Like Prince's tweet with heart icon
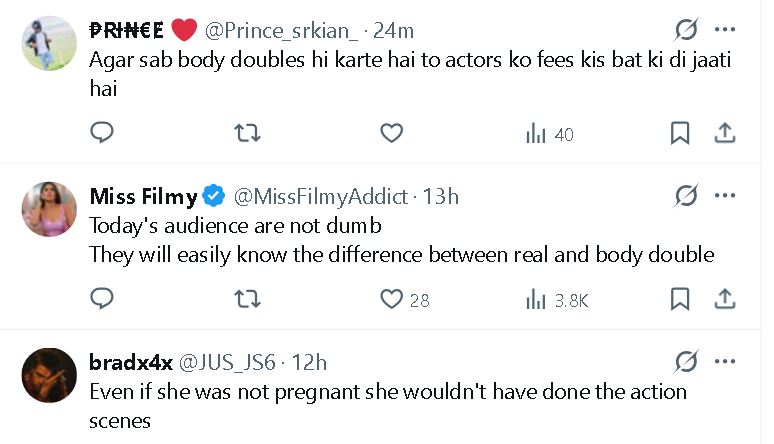This screenshot has height=444, width=774. click(392, 133)
